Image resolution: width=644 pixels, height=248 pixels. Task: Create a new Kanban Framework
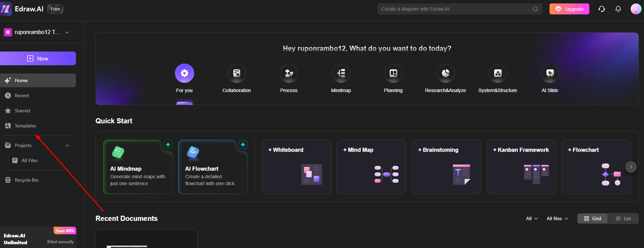pos(521,167)
